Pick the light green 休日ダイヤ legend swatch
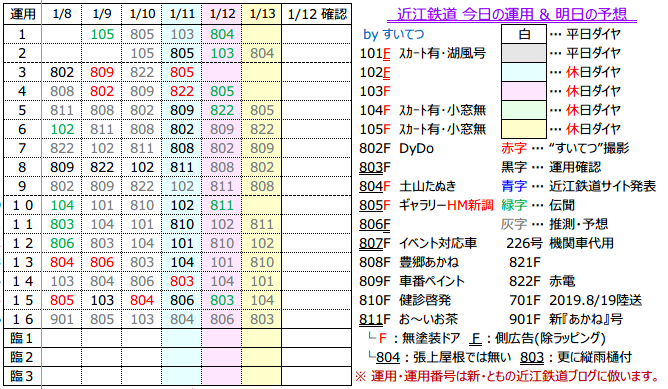Image resolution: width=668 pixels, height=389 pixels. coord(524,110)
